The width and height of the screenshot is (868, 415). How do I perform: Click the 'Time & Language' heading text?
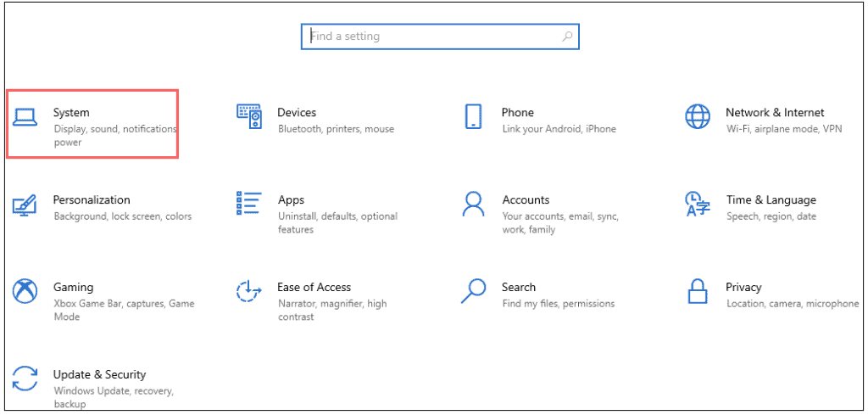[x=771, y=199]
